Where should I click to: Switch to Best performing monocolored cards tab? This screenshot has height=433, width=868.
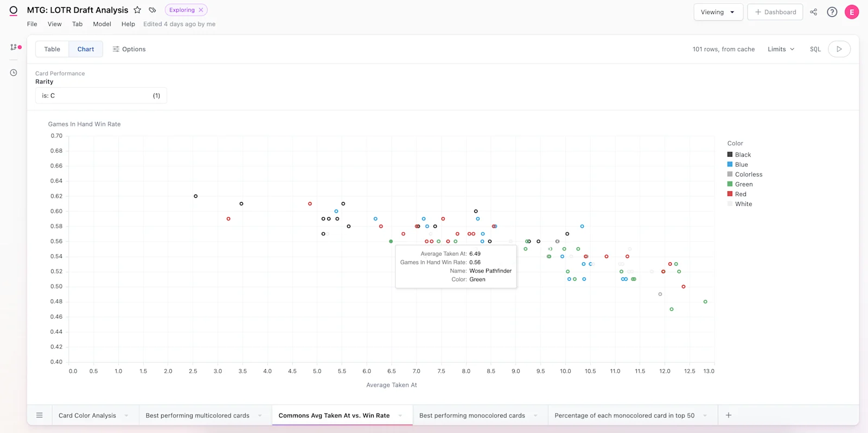coord(472,416)
